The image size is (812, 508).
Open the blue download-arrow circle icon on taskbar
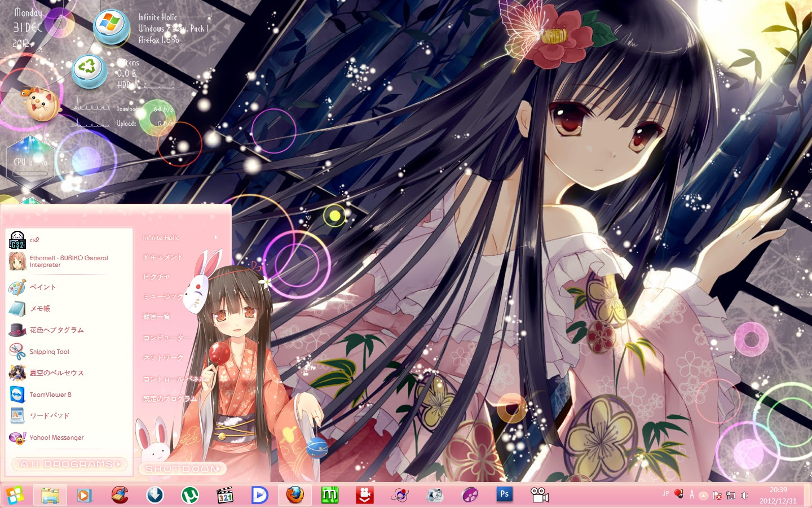tap(155, 496)
